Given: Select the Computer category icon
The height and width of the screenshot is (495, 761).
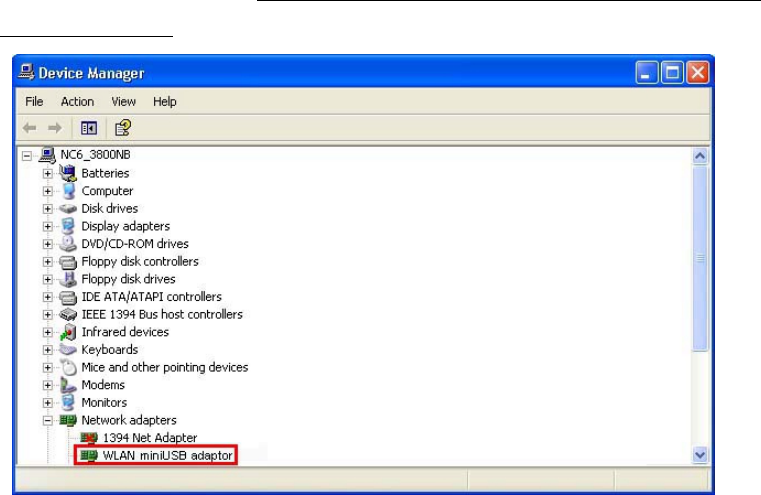Looking at the screenshot, I should (x=68, y=191).
